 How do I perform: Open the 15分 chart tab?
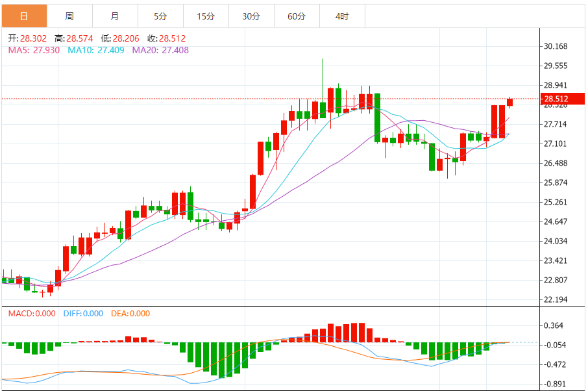[x=206, y=16]
